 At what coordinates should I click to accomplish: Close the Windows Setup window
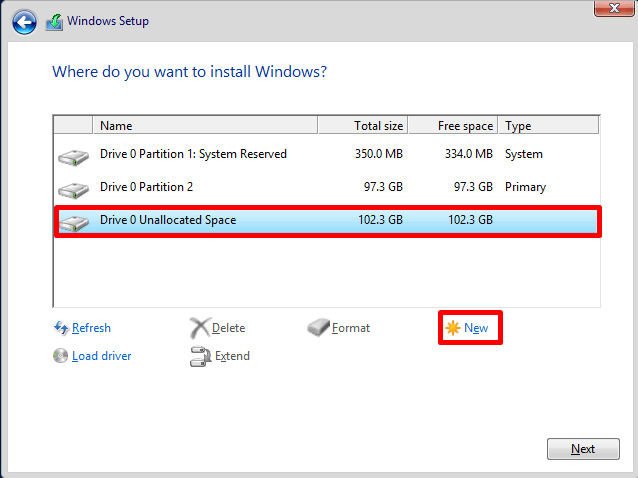(x=608, y=9)
